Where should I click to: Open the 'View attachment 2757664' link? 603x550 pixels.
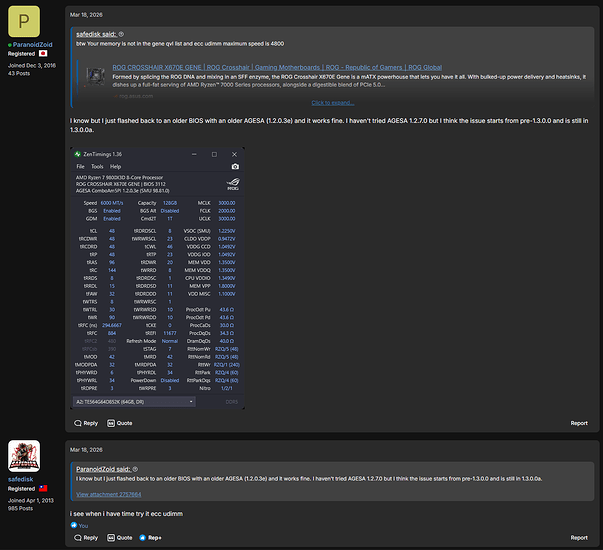108,494
